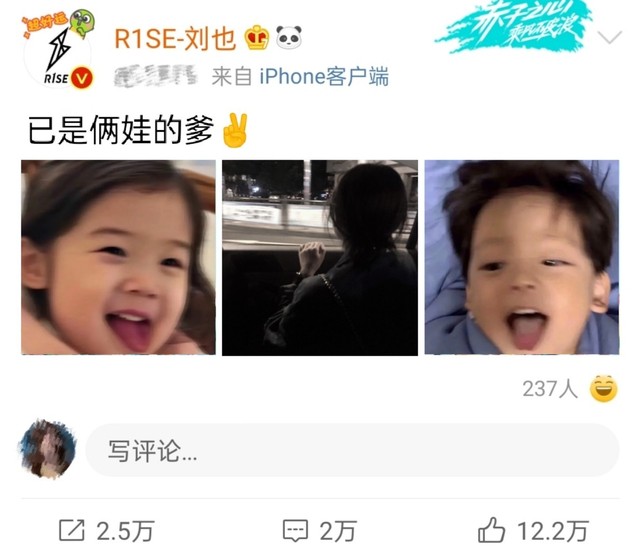Click the orange verified V badge
640x560 pixels.
coord(82,78)
